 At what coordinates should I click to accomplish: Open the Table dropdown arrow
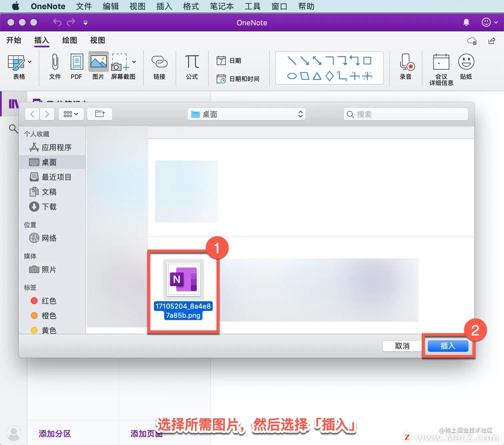pyautogui.click(x=30, y=62)
